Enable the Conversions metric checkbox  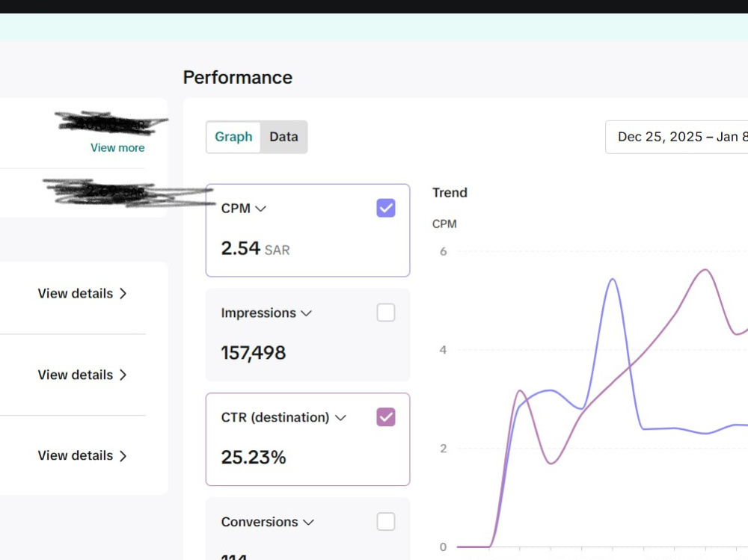coord(386,521)
